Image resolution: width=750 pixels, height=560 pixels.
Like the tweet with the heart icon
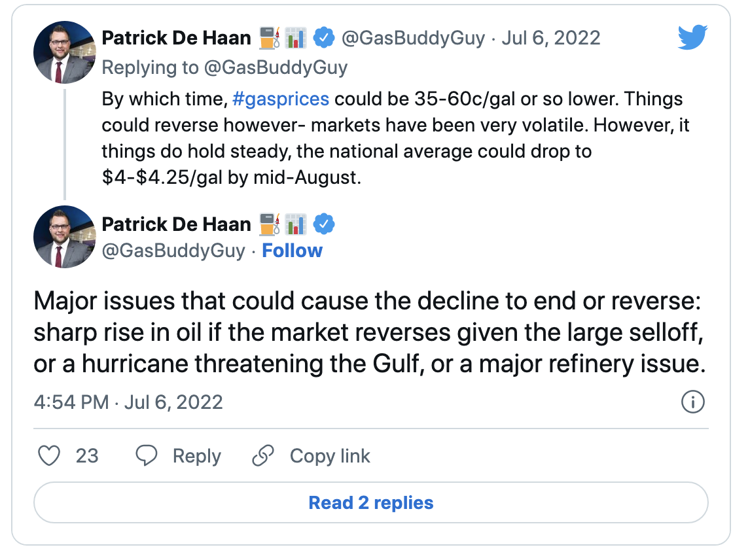pos(49,455)
